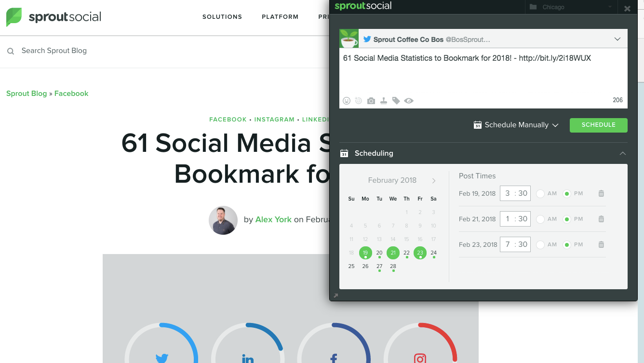Open the Schedule Manually dropdown
The height and width of the screenshot is (363, 644).
516,125
